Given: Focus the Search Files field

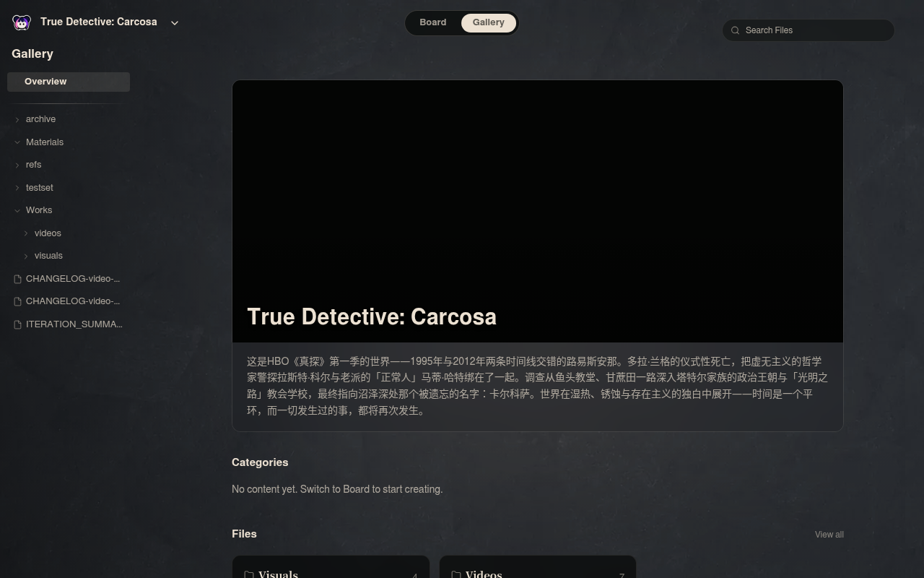Looking at the screenshot, I should click(808, 30).
